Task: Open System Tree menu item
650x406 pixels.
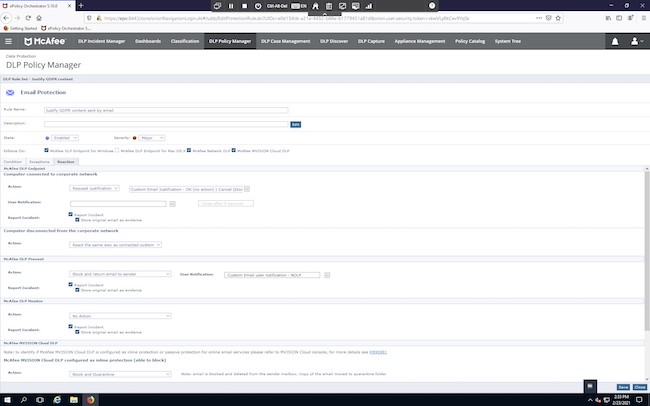Action: pos(508,41)
